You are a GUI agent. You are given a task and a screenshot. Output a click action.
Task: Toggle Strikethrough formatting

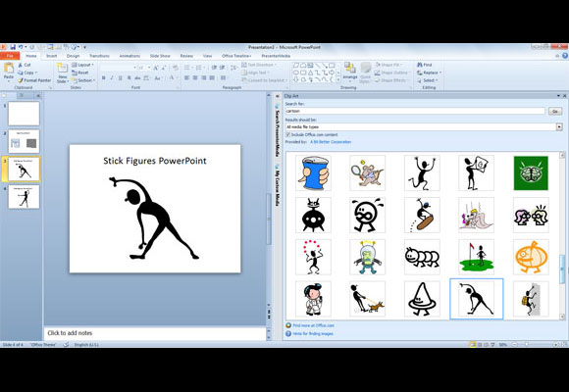137,78
